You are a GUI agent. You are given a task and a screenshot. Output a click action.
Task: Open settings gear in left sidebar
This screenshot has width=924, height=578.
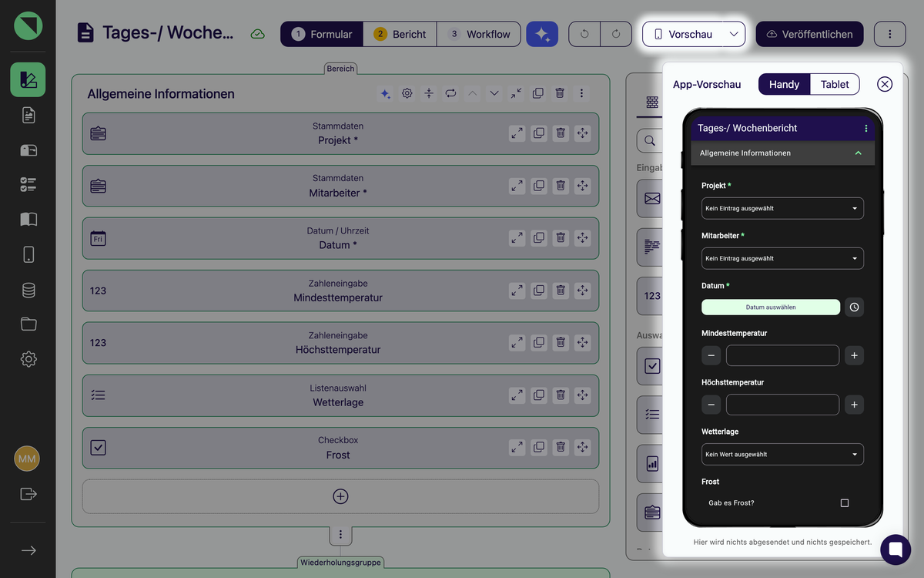pos(28,359)
